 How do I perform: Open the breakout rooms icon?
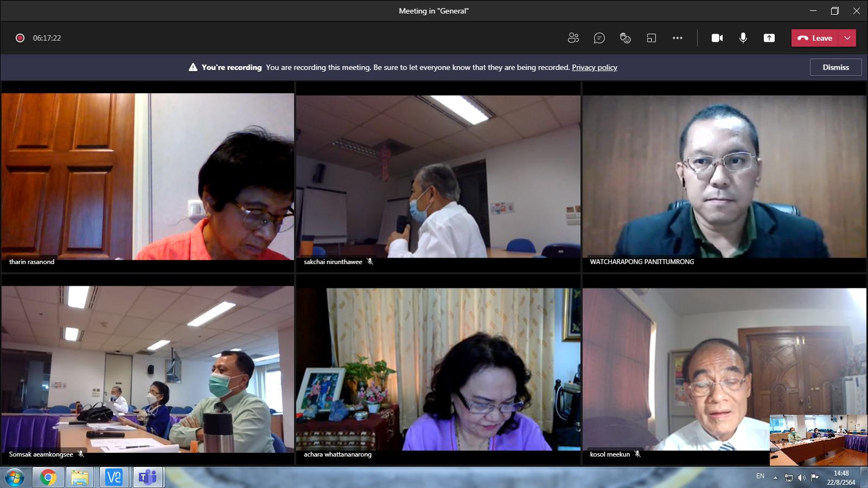tap(652, 38)
